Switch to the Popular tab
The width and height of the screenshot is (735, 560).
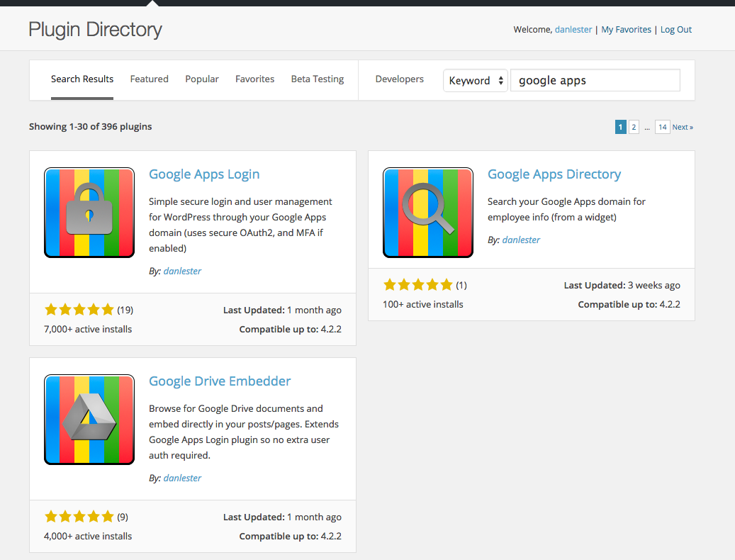[202, 79]
